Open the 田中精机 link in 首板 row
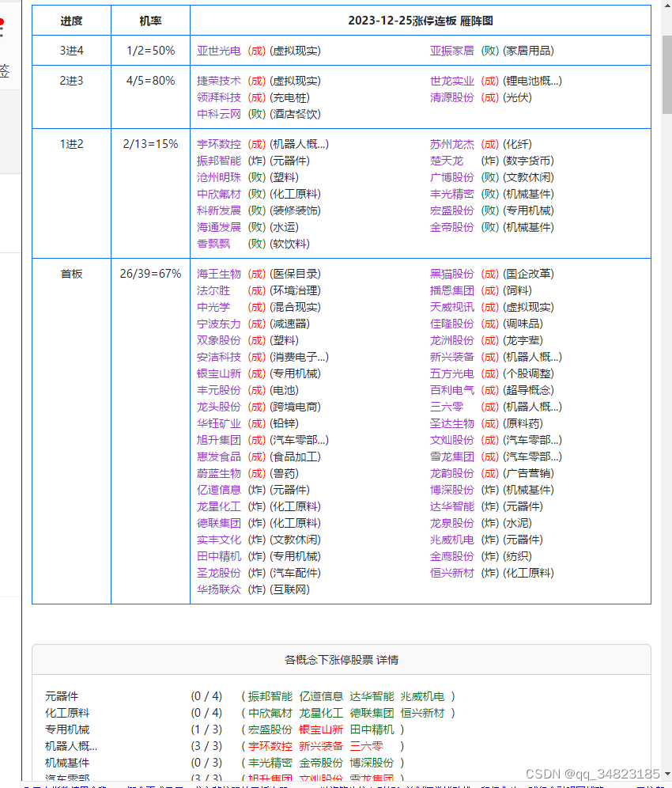 coord(218,556)
